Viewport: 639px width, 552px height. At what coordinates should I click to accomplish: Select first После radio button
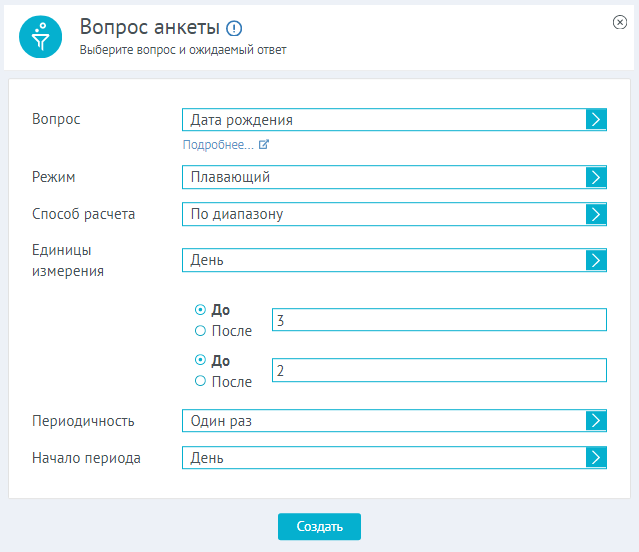pyautogui.click(x=200, y=330)
